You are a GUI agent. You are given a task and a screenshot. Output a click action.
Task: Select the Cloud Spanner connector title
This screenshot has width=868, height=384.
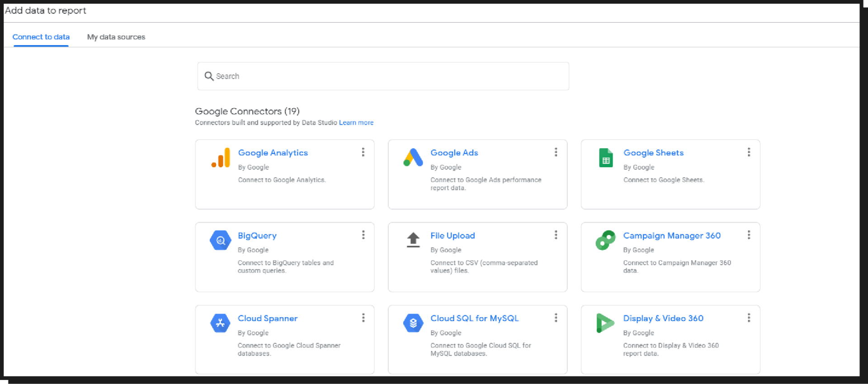(x=268, y=318)
